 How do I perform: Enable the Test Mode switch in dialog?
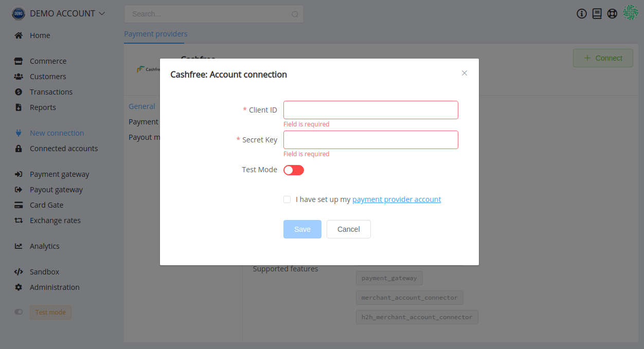[294, 170]
